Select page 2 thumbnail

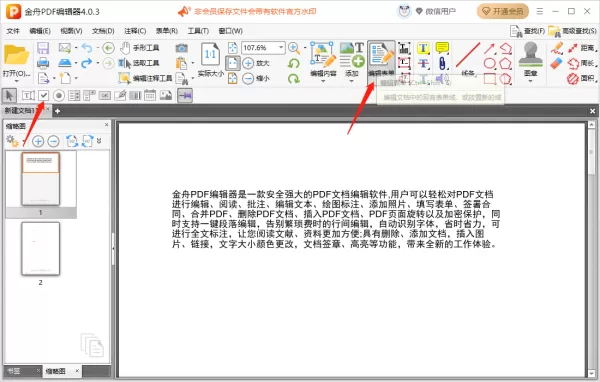point(41,249)
